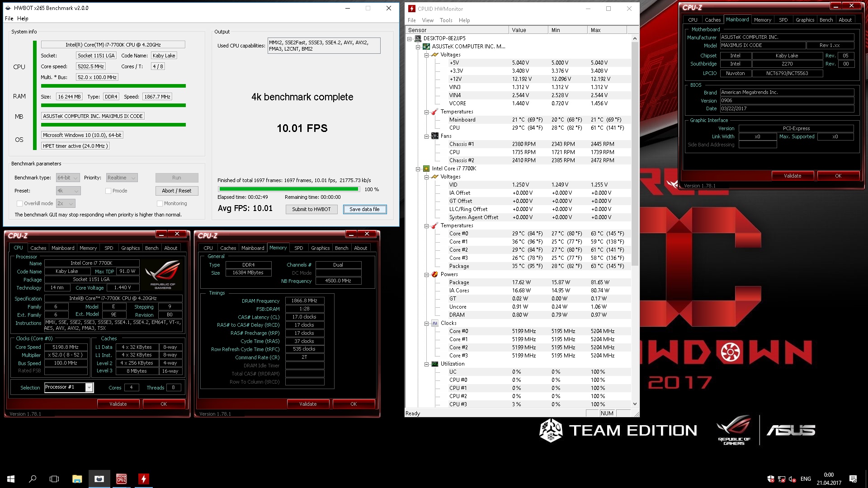Viewport: 868px width, 488px height.
Task: Click Save data file button
Action: click(364, 209)
